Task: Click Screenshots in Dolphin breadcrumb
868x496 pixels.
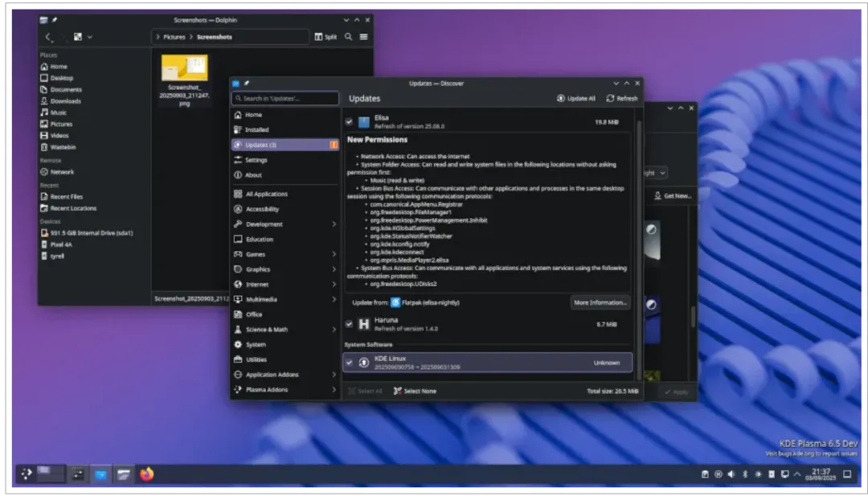Action: tap(215, 37)
